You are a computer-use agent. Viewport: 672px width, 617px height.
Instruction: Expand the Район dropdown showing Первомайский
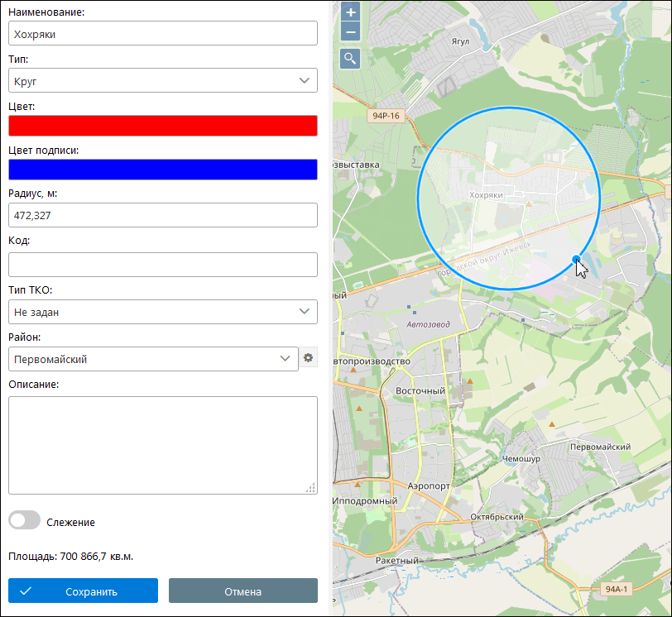pyautogui.click(x=153, y=359)
